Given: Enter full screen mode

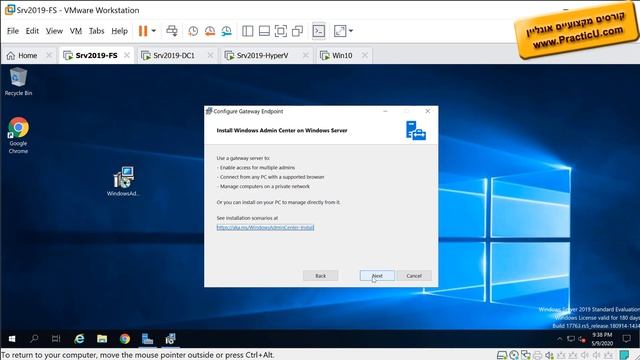Looking at the screenshot, I should tap(281, 31).
